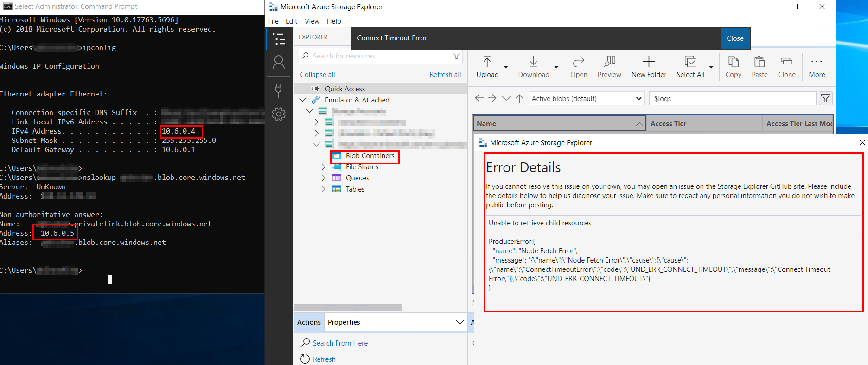The height and width of the screenshot is (365, 868).
Task: Click the Refresh all link
Action: tap(445, 75)
